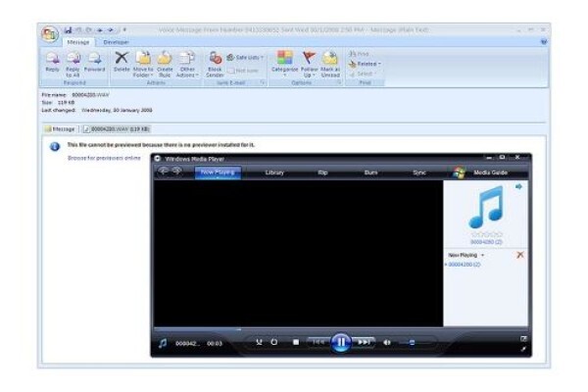Click the blue arrow in the Media Player list pane
Viewport: 588px width, 392px height.
[x=518, y=187]
